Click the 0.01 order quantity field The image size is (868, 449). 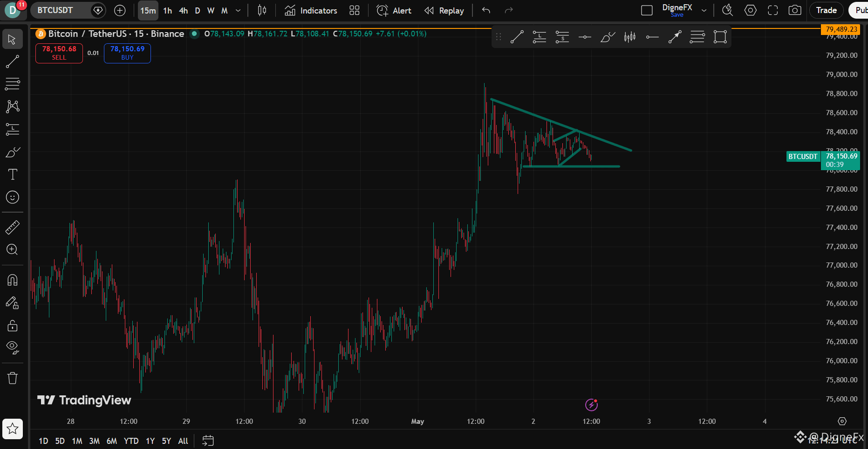pyautogui.click(x=93, y=53)
